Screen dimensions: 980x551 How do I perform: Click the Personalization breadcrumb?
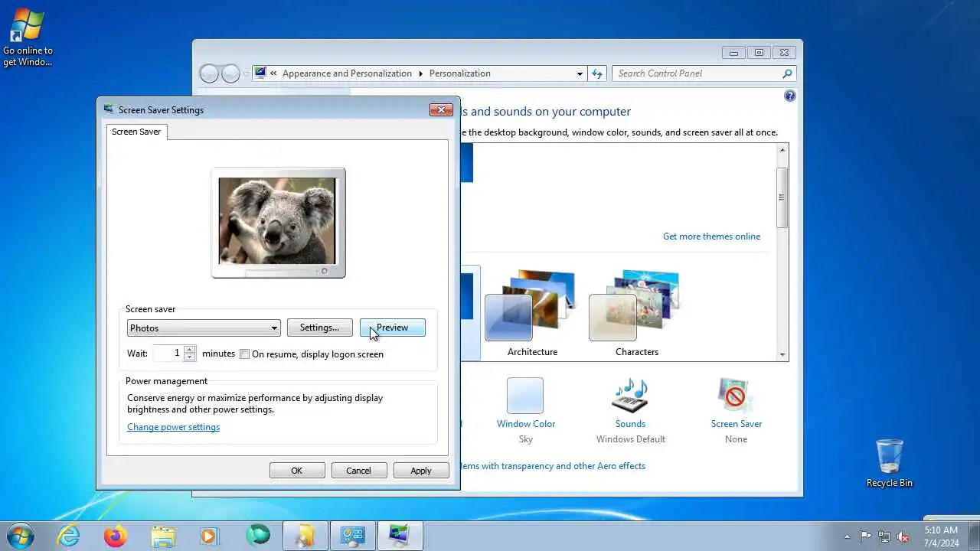tap(459, 73)
